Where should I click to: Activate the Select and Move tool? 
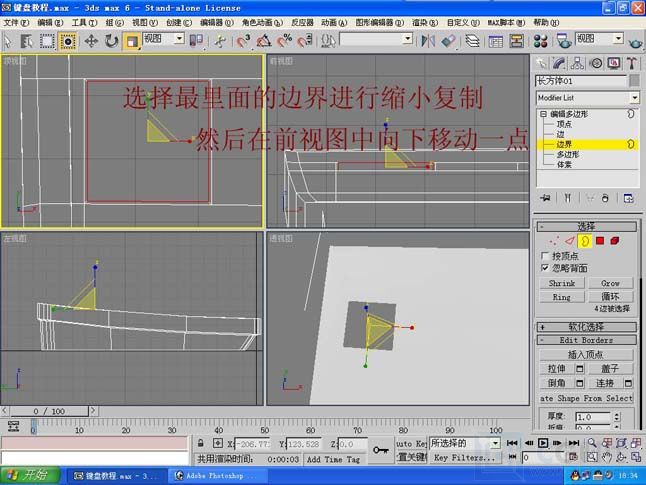pos(91,41)
